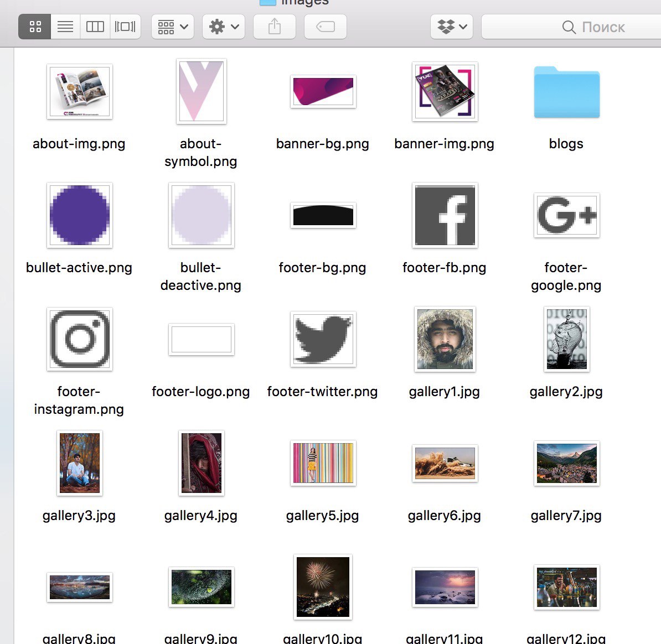The image size is (661, 644).
Task: Select the banner-bg.png file icon
Action: [x=323, y=91]
